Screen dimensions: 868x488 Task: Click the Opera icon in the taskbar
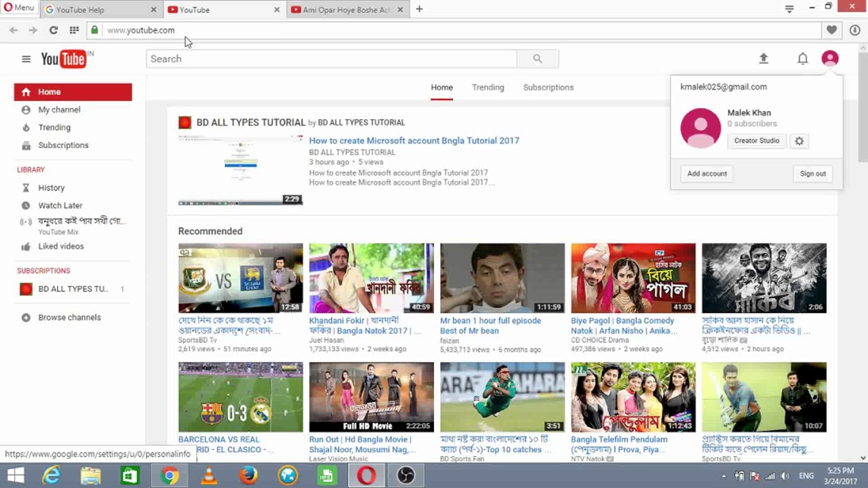tap(366, 476)
